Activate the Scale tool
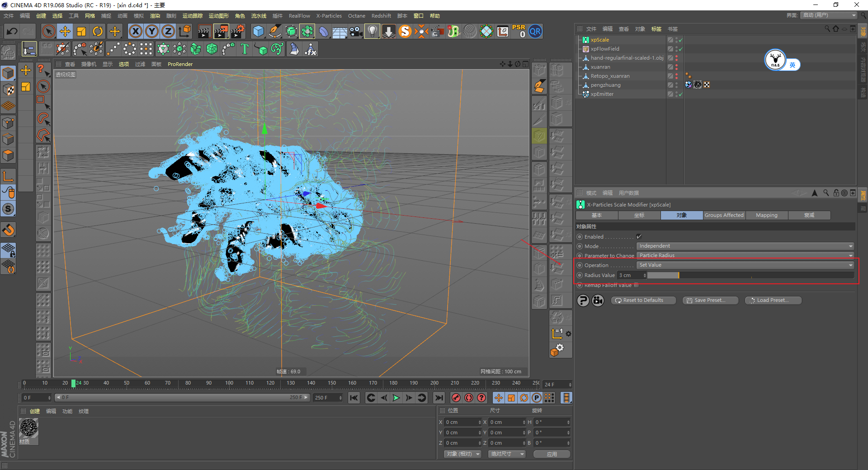The height and width of the screenshot is (470, 868). click(x=81, y=31)
